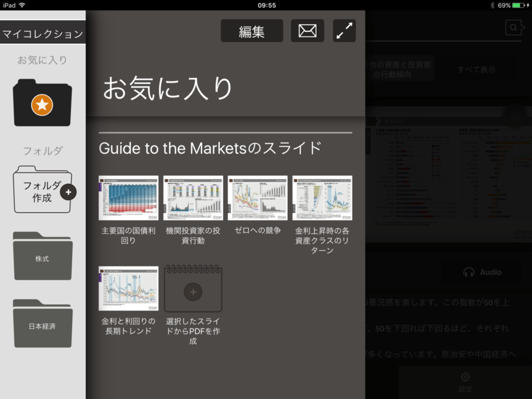Expand panel with the fullscreen arrows icon
Screen dimensions: 532x399
[x=344, y=31]
